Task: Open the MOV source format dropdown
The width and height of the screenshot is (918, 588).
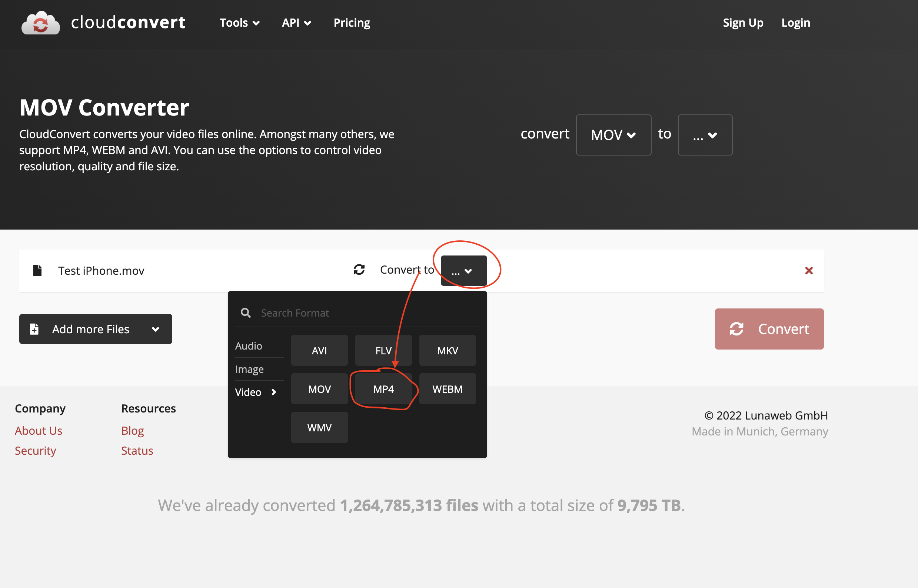Action: [613, 135]
